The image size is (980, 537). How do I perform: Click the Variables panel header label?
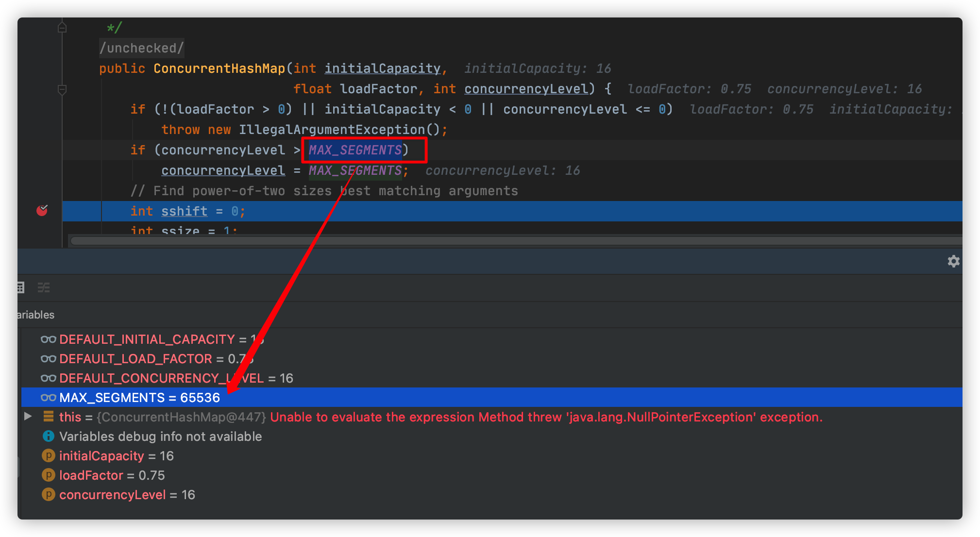[x=35, y=315]
